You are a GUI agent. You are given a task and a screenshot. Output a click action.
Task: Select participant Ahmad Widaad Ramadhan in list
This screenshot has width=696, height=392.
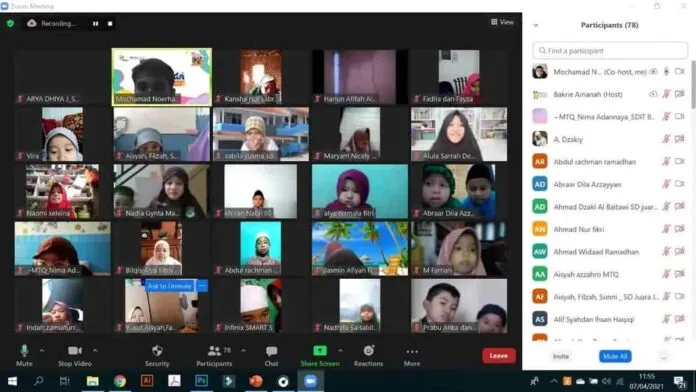609,252
